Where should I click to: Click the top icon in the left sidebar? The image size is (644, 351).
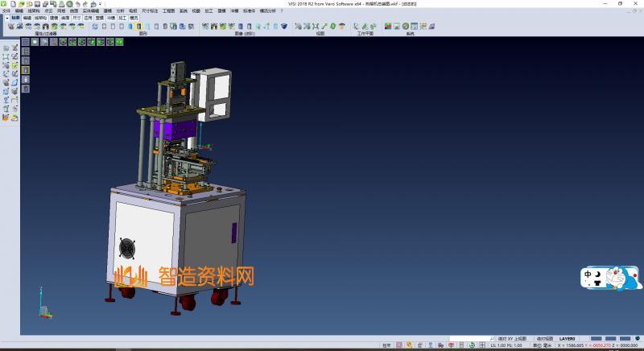click(x=6, y=48)
